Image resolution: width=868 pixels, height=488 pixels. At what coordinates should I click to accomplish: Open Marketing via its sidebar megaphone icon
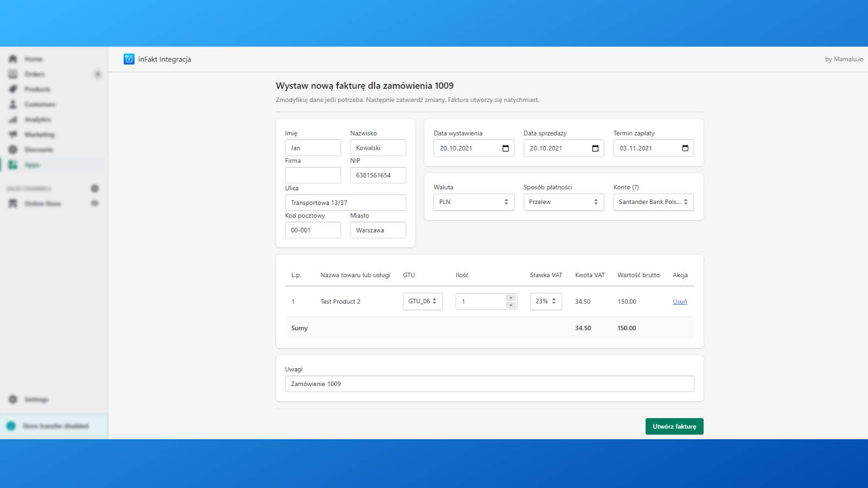pyautogui.click(x=13, y=134)
